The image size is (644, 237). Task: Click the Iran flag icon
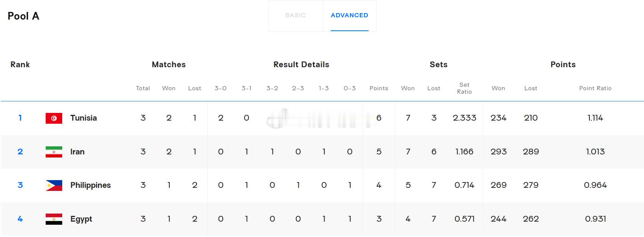coord(54,152)
